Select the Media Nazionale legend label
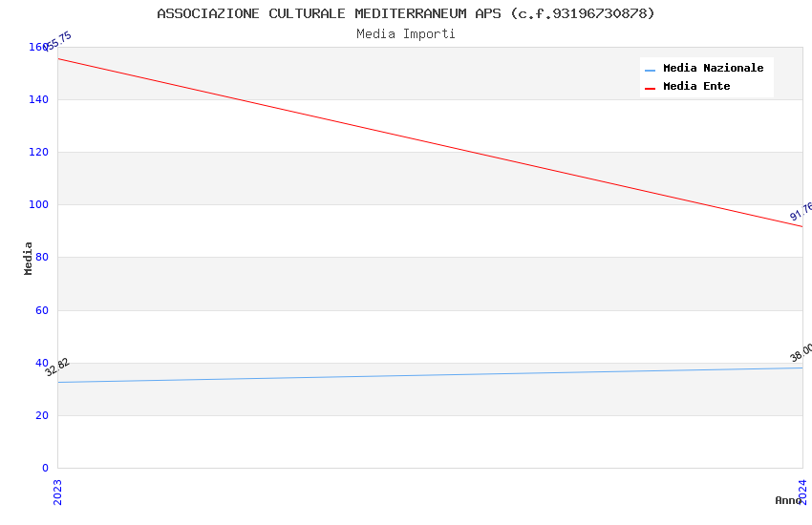This screenshot has height=525, width=812. coord(713,69)
